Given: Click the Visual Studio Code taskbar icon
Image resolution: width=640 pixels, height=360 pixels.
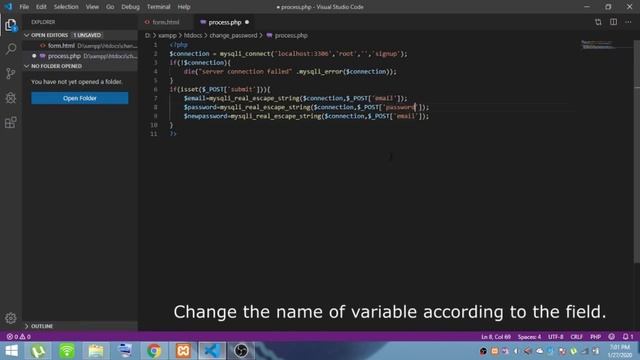Looking at the screenshot, I should click(x=212, y=351).
